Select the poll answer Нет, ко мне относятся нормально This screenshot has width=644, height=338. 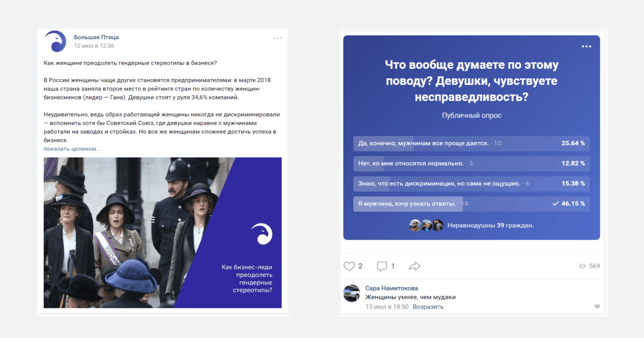click(471, 163)
